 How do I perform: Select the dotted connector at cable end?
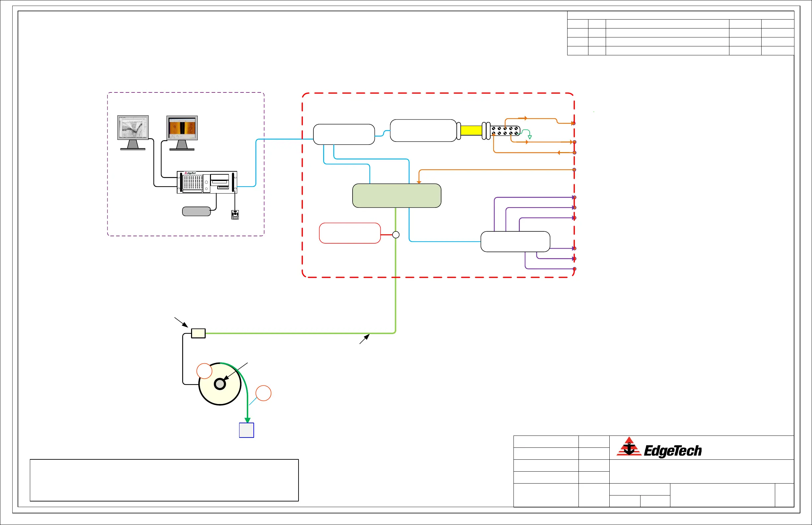click(506, 131)
